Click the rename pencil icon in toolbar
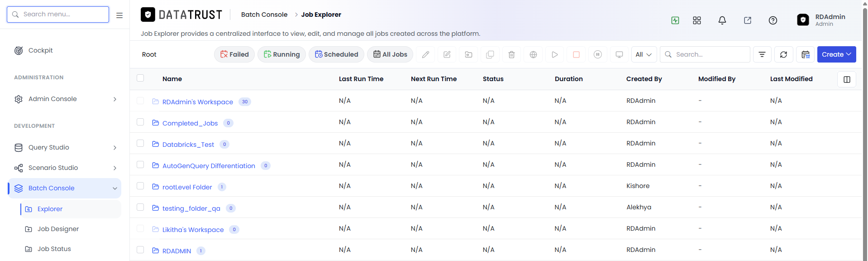The image size is (868, 261). click(425, 54)
